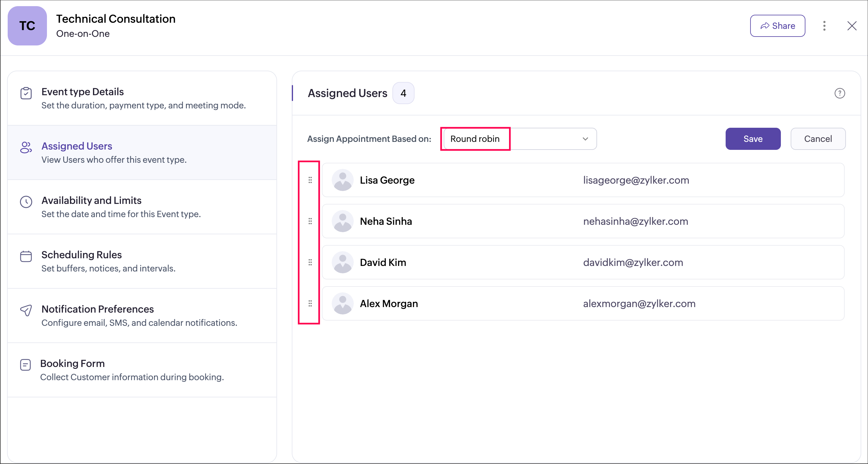Click the drag handle beside Alex Morgan
The image size is (868, 464).
(310, 303)
